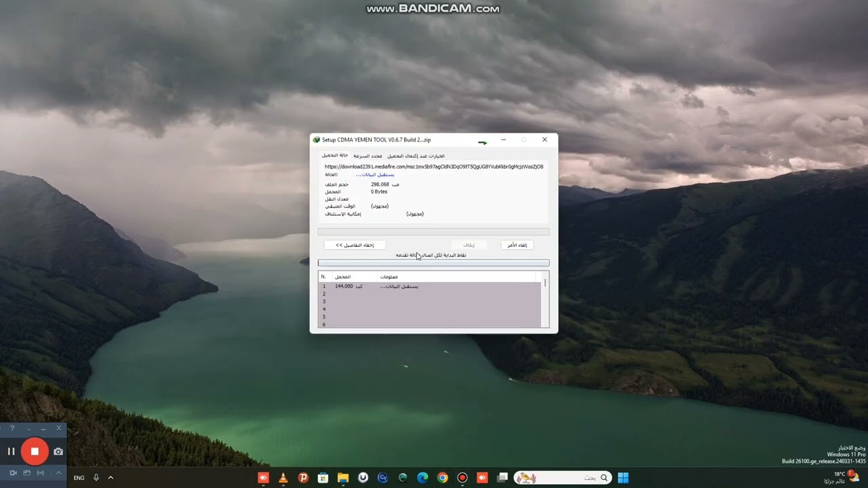The image size is (868, 488).
Task: Open the Bandicam icon beside Task View
Action: click(482, 478)
